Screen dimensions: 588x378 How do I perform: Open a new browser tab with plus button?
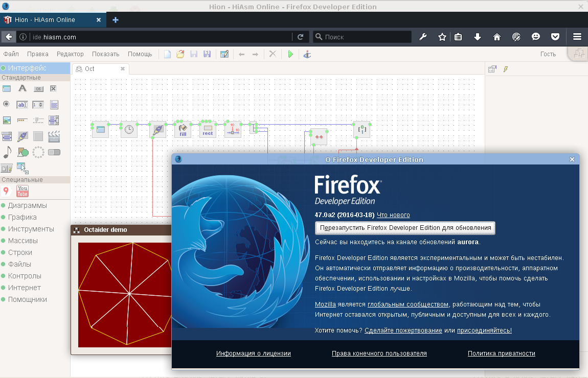[x=116, y=20]
